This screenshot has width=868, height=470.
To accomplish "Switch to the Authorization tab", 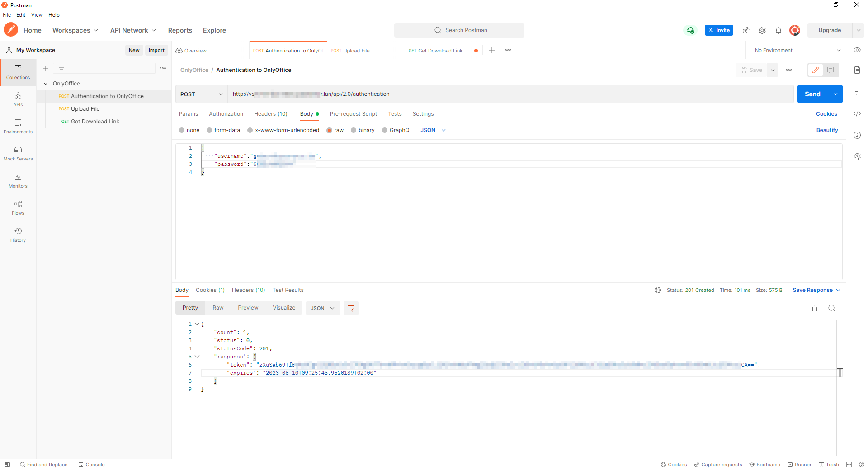I will [226, 114].
